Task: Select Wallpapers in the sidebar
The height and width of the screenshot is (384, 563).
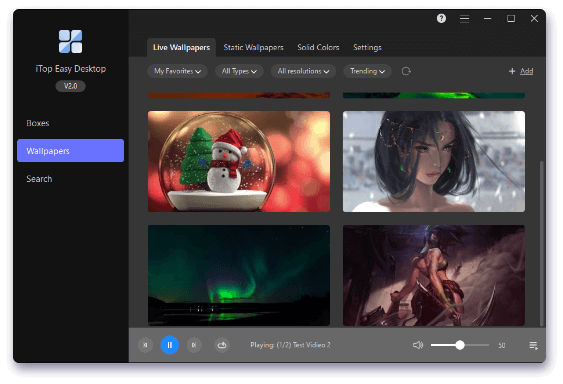Action: pos(70,151)
